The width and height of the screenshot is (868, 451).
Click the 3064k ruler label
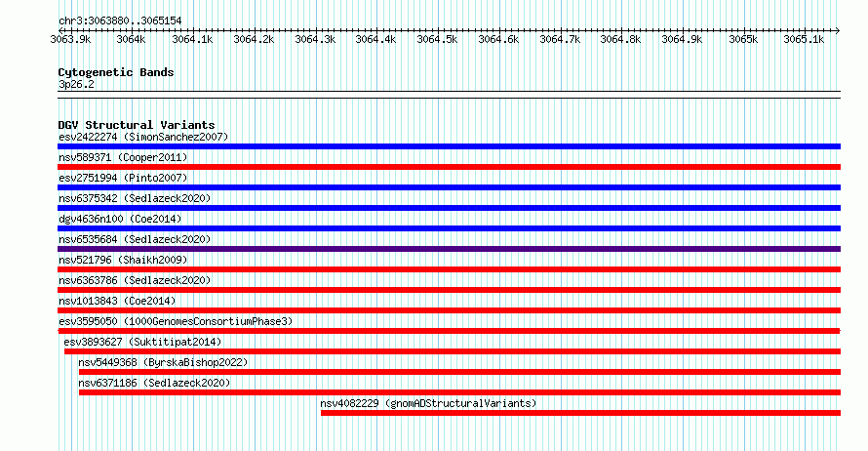[131, 40]
